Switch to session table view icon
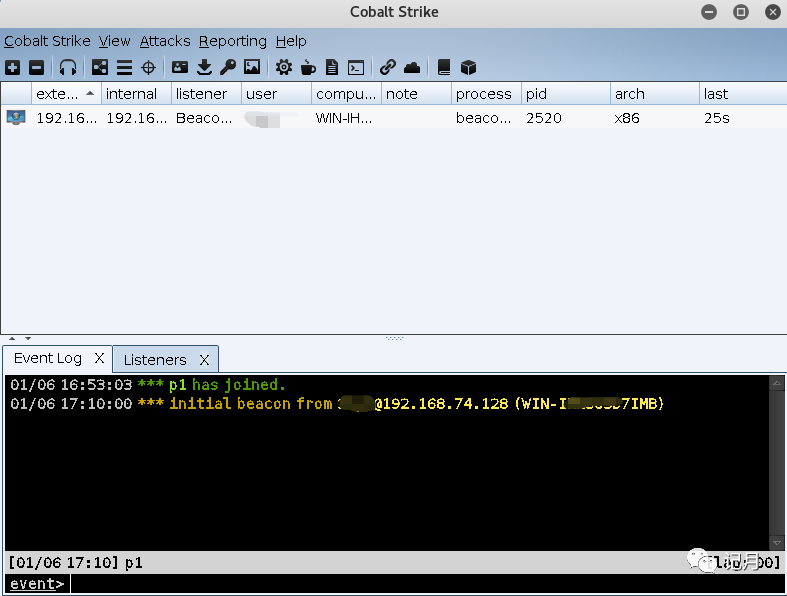Screen dimensions: 787x596 click(x=124, y=67)
